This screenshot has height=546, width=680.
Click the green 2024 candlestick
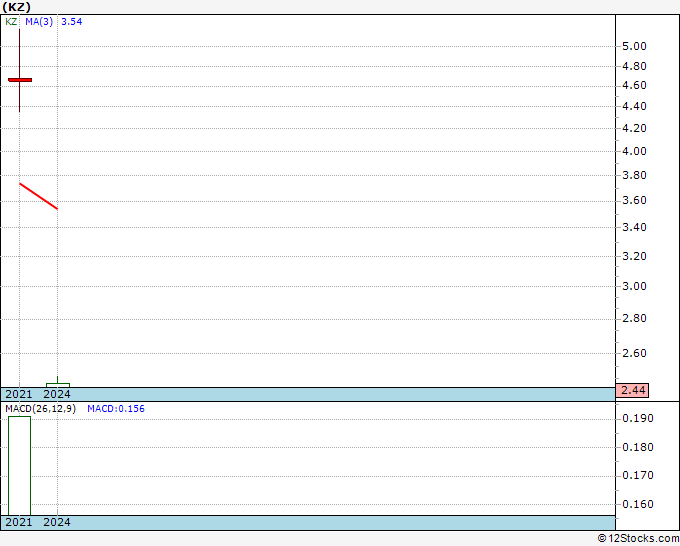coord(58,383)
